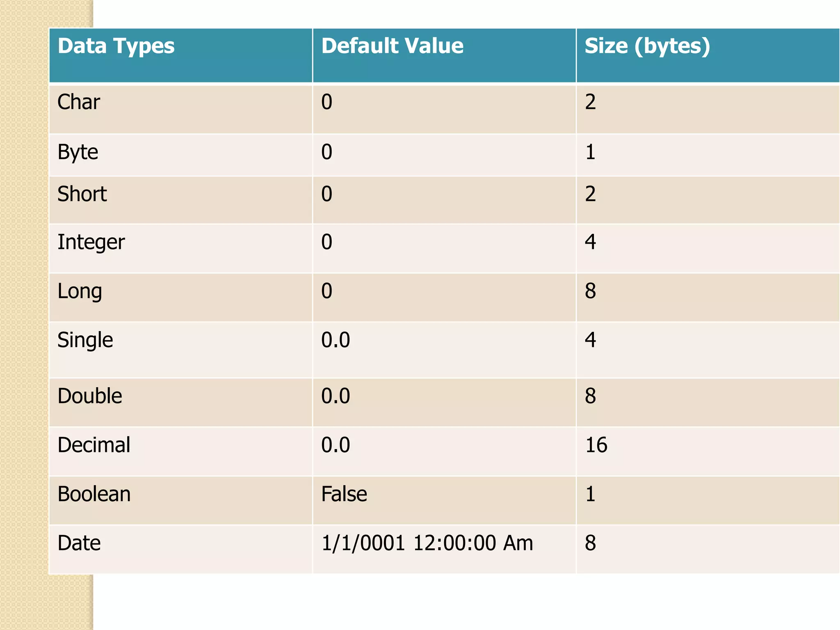Click the Byte row size 1 cell

click(x=590, y=153)
